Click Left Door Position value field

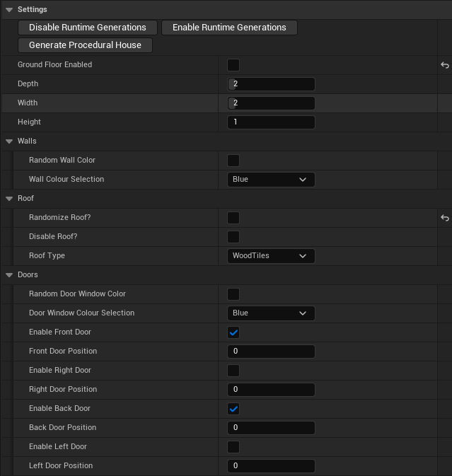(x=271, y=466)
